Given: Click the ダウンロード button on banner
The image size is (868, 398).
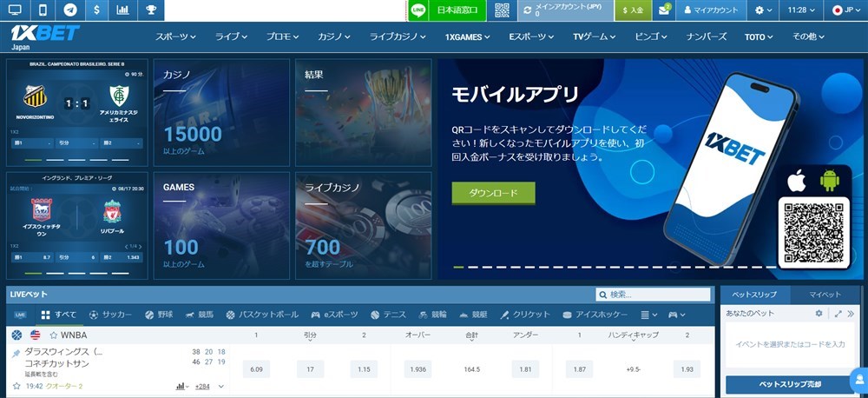Looking at the screenshot, I should (493, 193).
